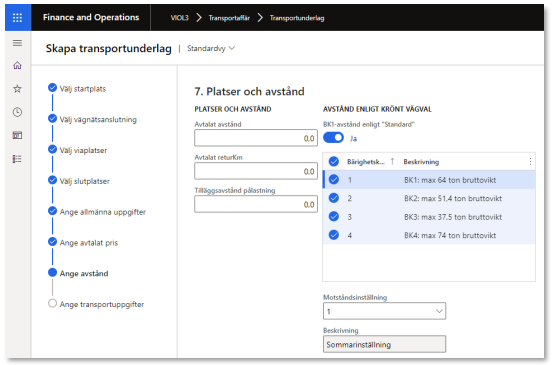Expand the hamburger navigation pane
The height and width of the screenshot is (365, 553).
[17, 43]
